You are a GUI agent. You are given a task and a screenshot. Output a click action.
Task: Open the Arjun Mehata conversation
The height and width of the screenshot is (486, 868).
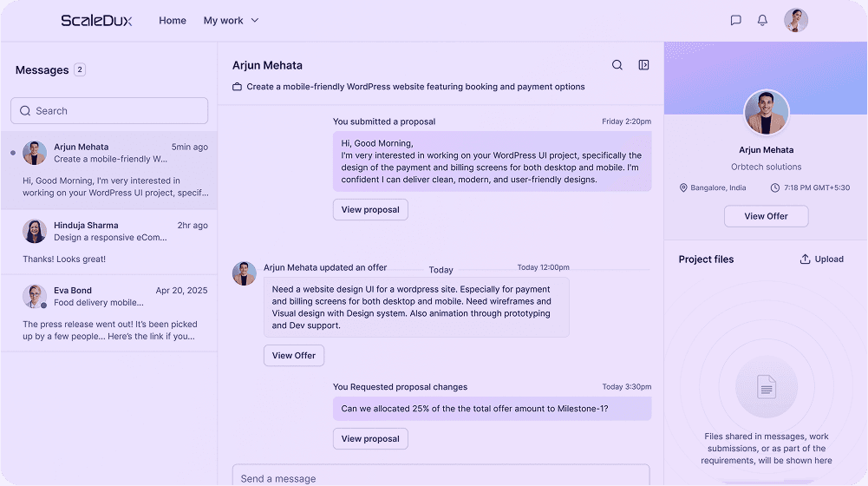109,170
